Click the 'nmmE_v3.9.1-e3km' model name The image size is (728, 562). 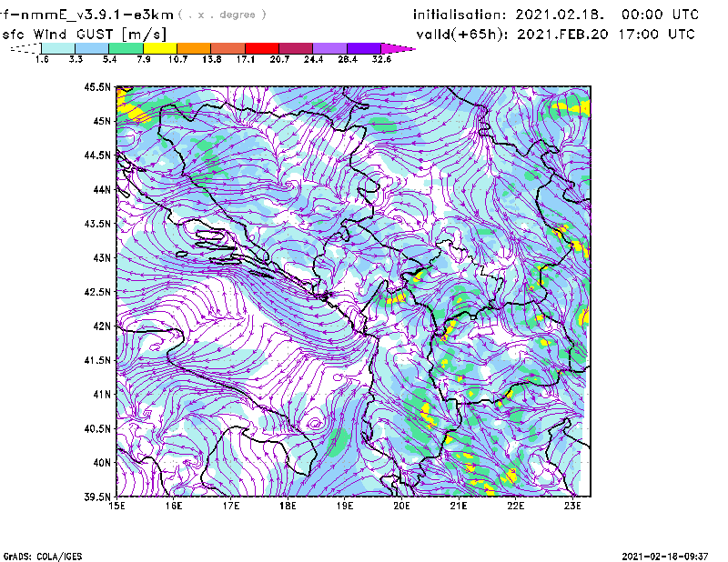(97, 15)
